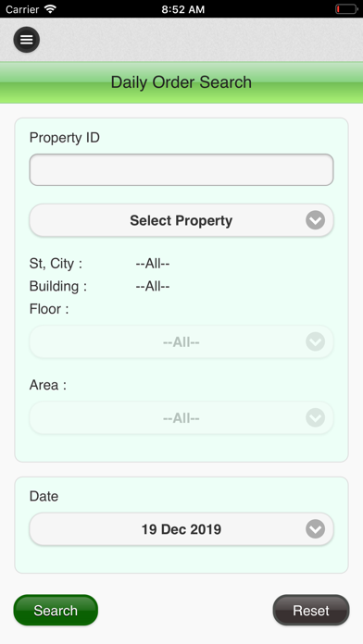
Task: Open the Area --All-- dropdown
Action: coord(181,417)
